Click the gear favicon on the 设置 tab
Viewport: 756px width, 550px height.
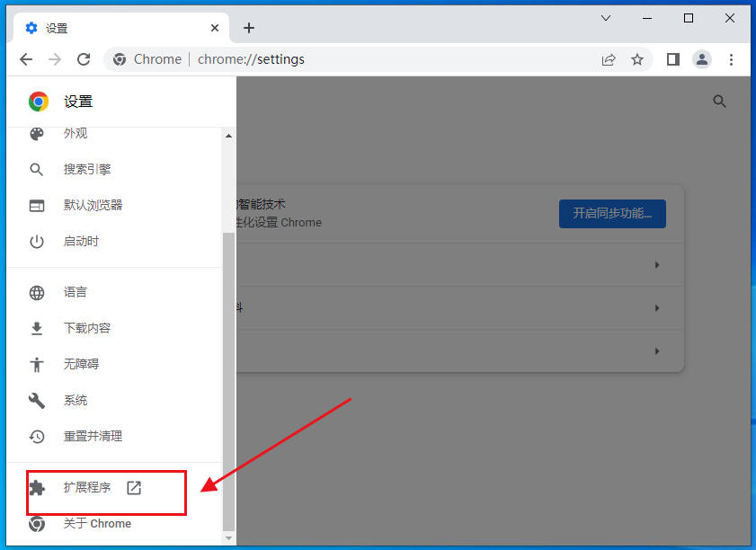click(x=31, y=28)
